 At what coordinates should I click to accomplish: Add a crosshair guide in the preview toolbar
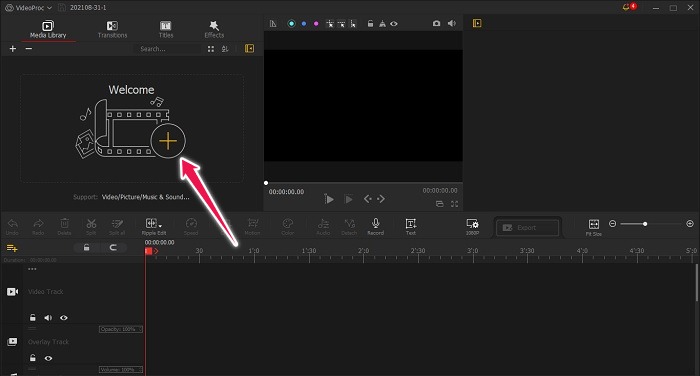[x=330, y=24]
